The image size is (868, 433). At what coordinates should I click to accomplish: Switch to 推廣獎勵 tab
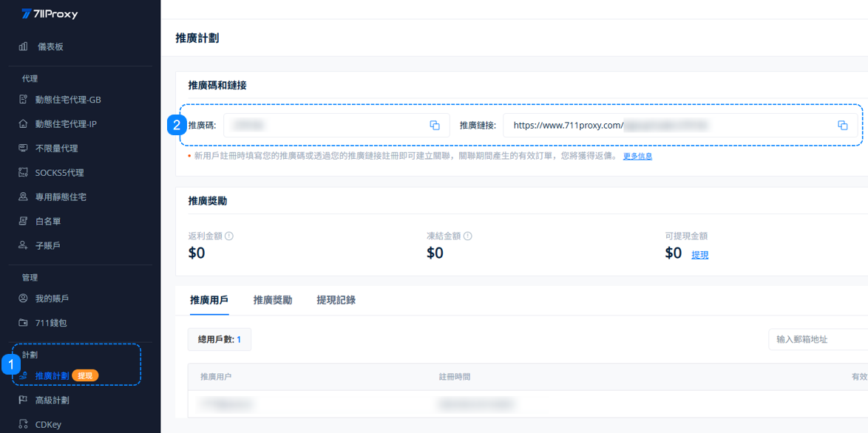pos(272,300)
